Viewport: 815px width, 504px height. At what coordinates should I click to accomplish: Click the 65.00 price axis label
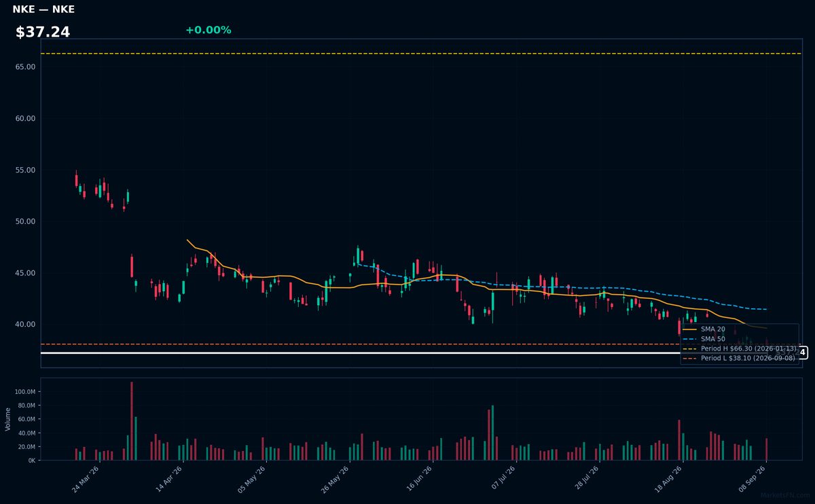point(25,67)
